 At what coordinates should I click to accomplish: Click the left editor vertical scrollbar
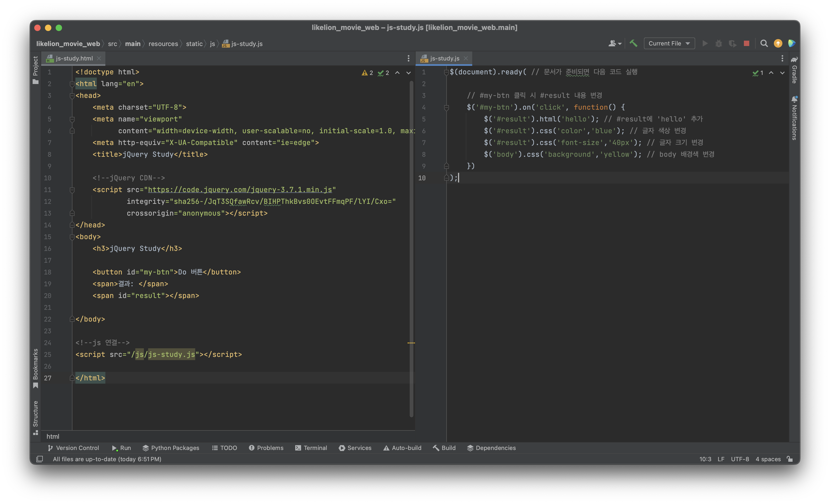click(411, 249)
